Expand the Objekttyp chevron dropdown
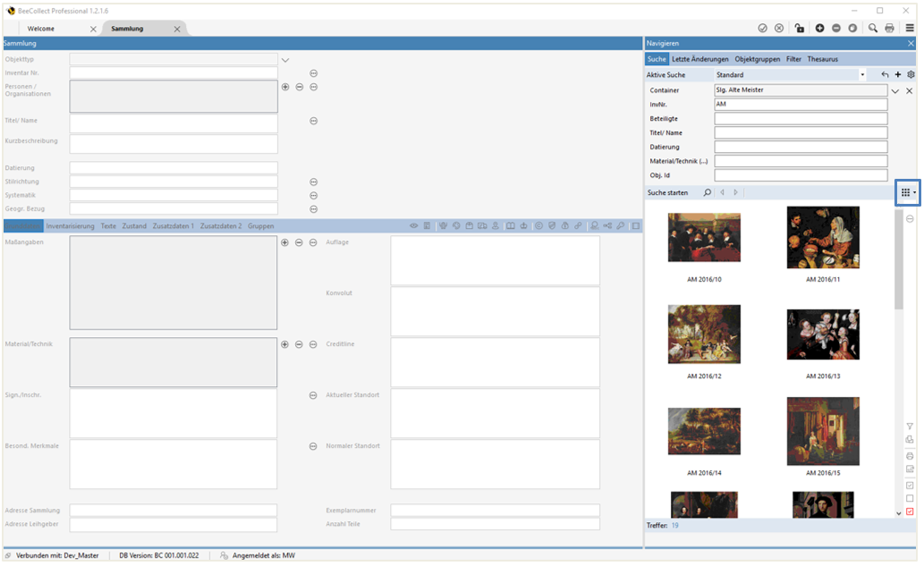 (285, 60)
